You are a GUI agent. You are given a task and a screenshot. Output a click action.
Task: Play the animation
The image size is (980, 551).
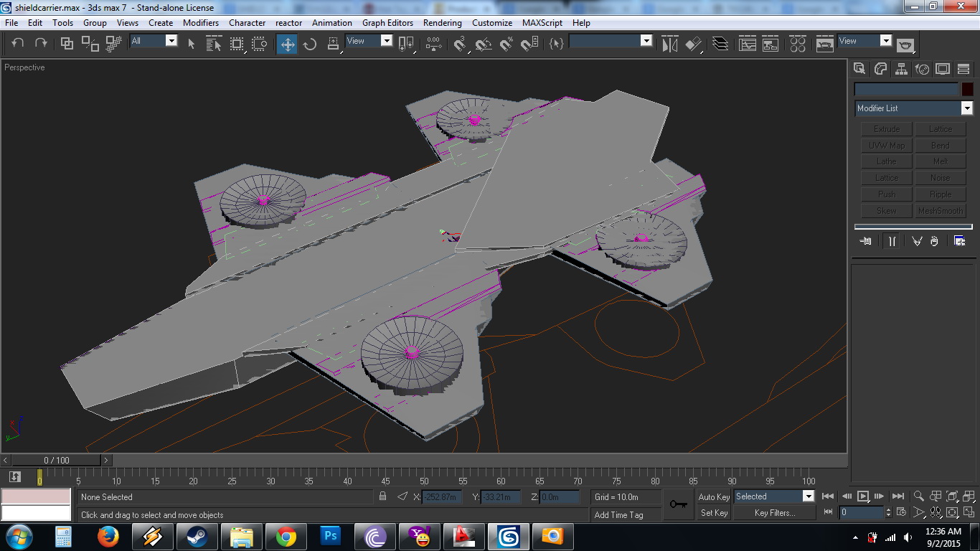[863, 496]
